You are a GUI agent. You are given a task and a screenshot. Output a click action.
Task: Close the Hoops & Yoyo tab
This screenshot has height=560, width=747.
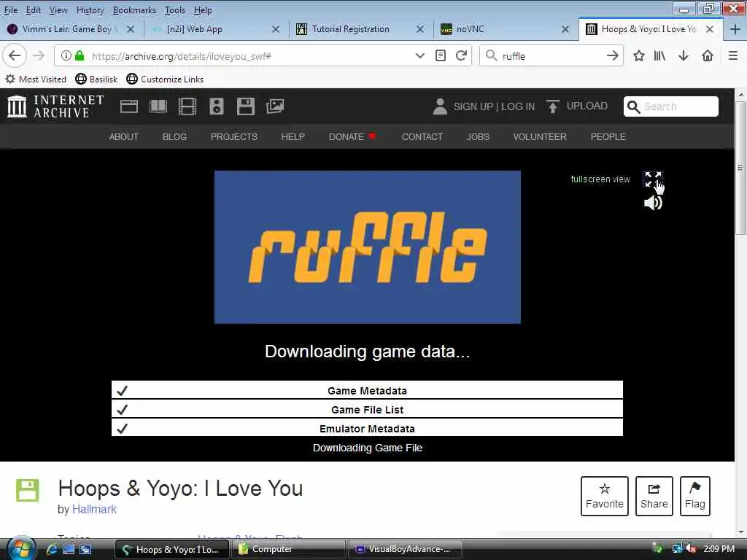coord(709,29)
